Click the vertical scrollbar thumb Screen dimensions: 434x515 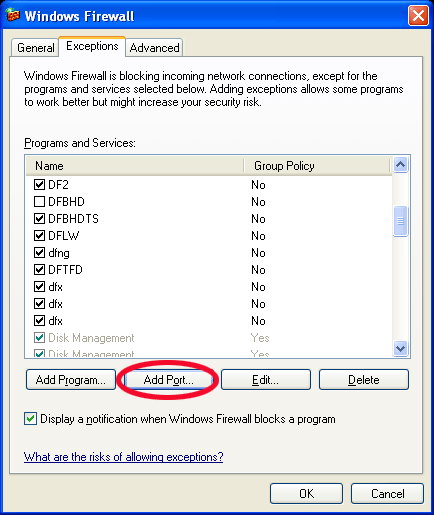pos(400,221)
